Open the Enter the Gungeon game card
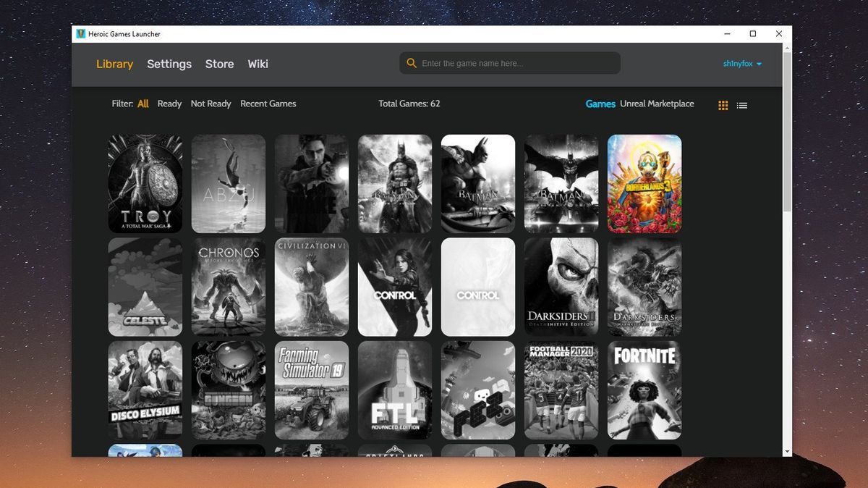Viewport: 868px width, 488px height. pyautogui.click(x=229, y=391)
